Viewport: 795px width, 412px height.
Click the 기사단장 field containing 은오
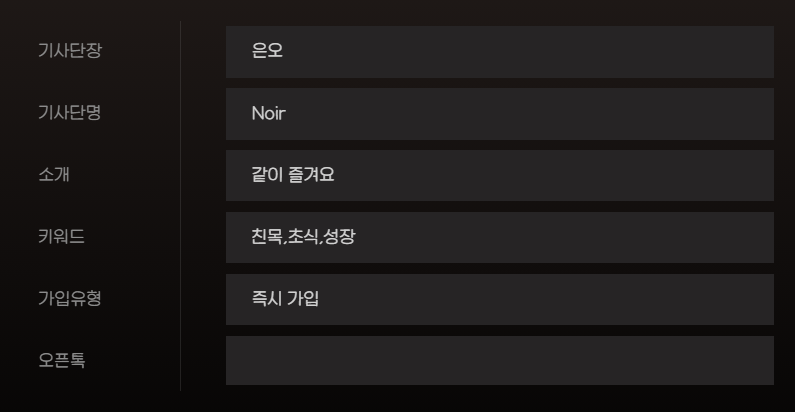coord(499,51)
